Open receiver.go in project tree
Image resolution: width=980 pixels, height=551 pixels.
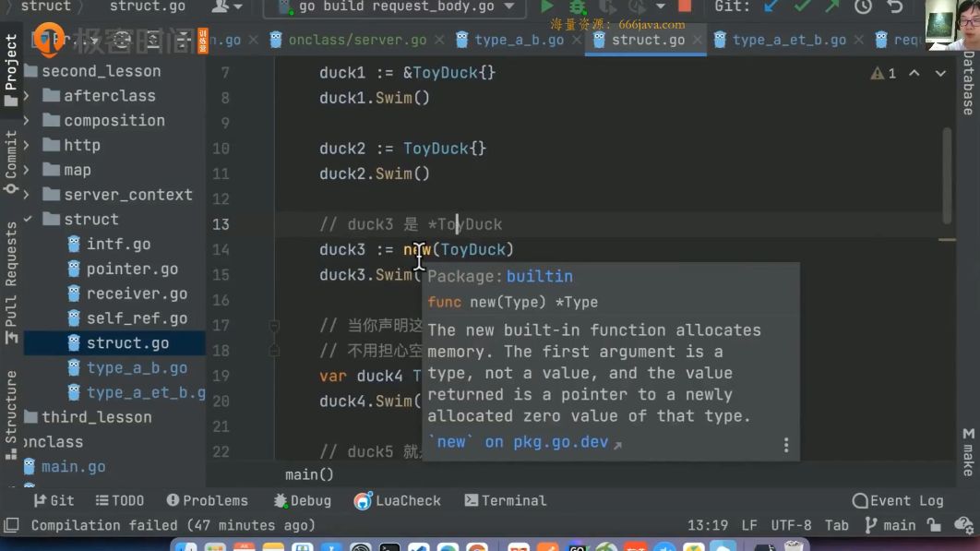pos(137,293)
